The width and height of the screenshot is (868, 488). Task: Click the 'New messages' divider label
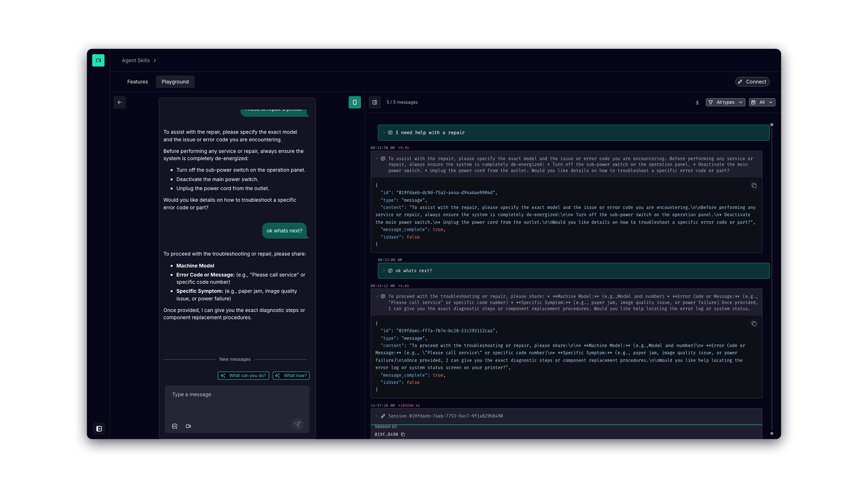point(235,359)
